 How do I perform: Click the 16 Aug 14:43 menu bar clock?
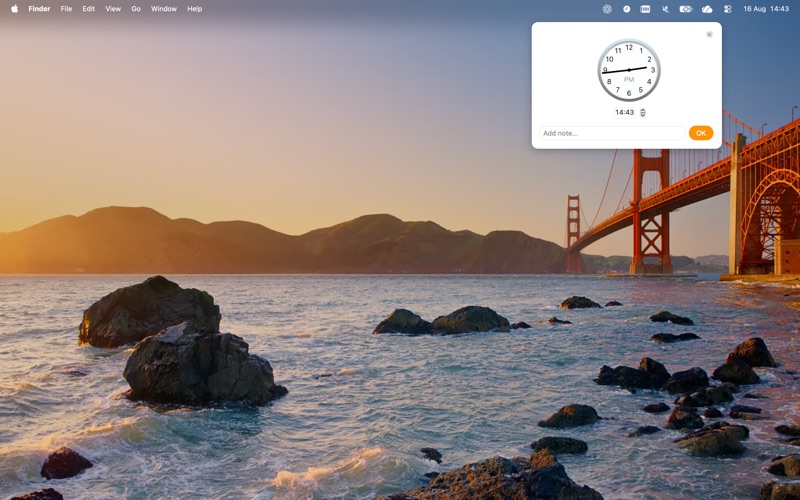(x=766, y=9)
